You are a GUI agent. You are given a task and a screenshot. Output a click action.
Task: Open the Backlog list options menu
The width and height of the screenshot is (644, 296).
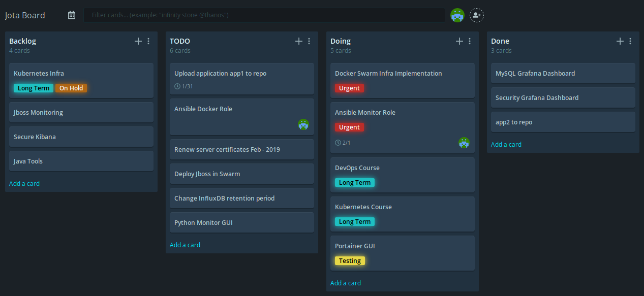click(x=148, y=41)
